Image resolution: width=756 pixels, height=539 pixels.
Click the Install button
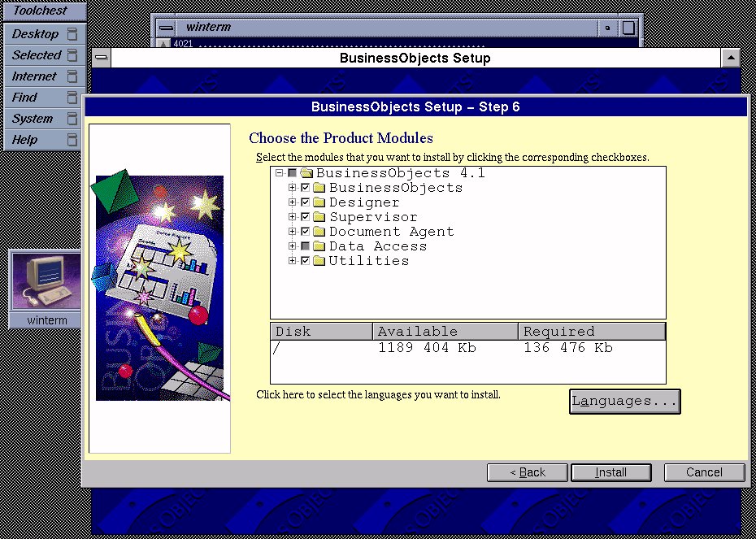[610, 472]
